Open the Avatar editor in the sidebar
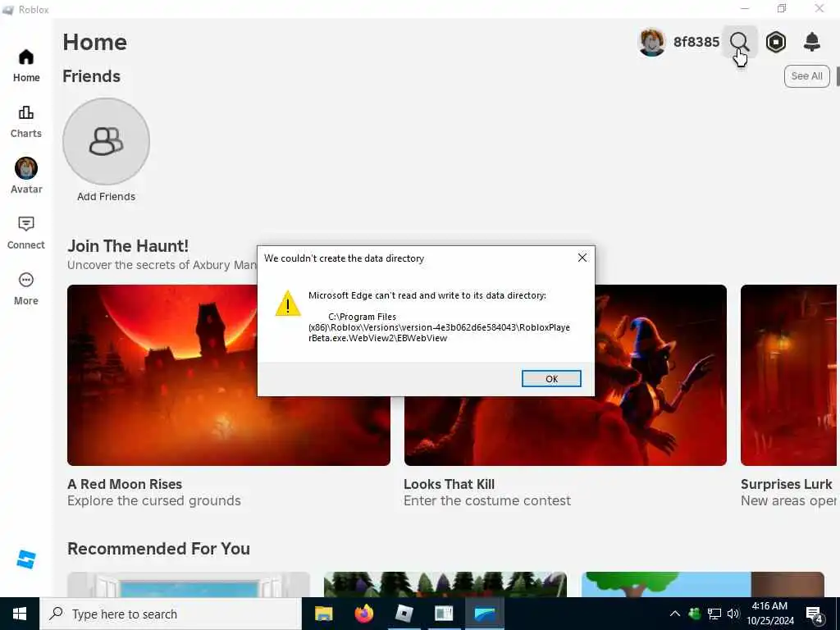 (x=26, y=176)
